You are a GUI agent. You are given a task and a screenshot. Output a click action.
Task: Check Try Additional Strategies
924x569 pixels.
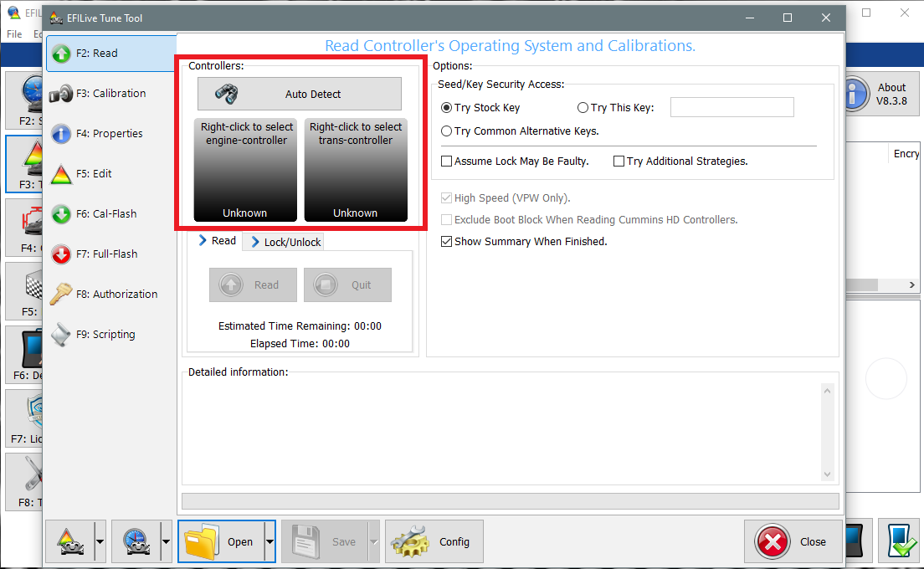click(619, 161)
